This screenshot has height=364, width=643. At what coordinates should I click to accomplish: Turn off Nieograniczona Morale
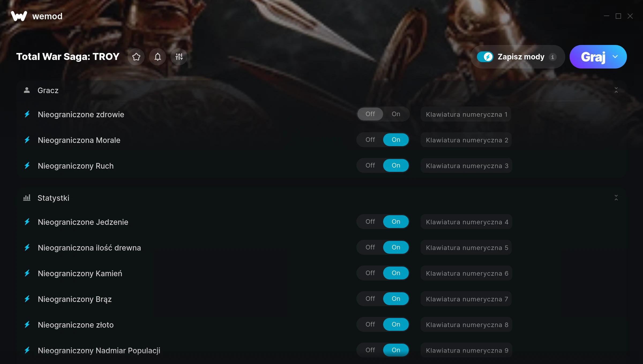370,140
